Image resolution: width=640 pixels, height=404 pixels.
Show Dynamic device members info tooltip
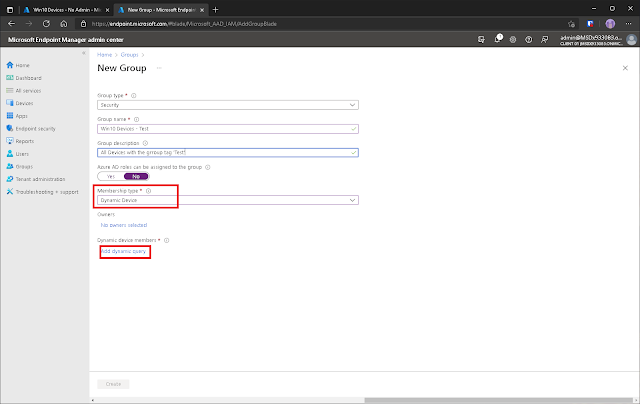coord(167,240)
